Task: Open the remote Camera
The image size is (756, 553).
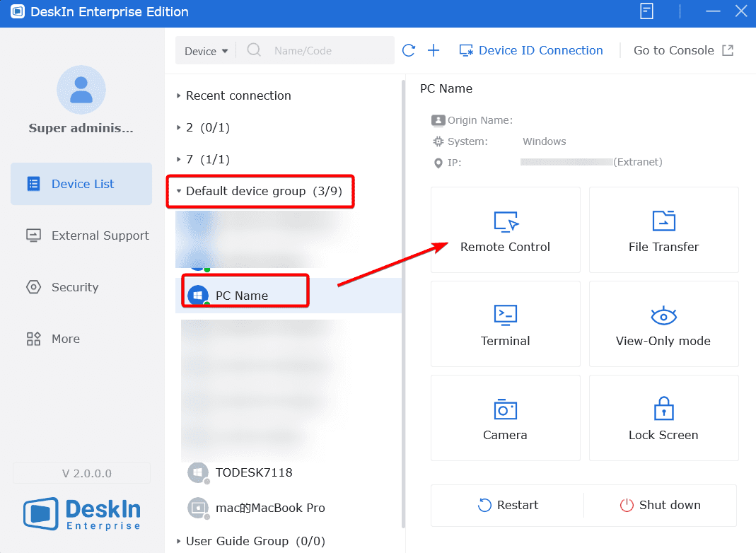Action: click(x=505, y=418)
